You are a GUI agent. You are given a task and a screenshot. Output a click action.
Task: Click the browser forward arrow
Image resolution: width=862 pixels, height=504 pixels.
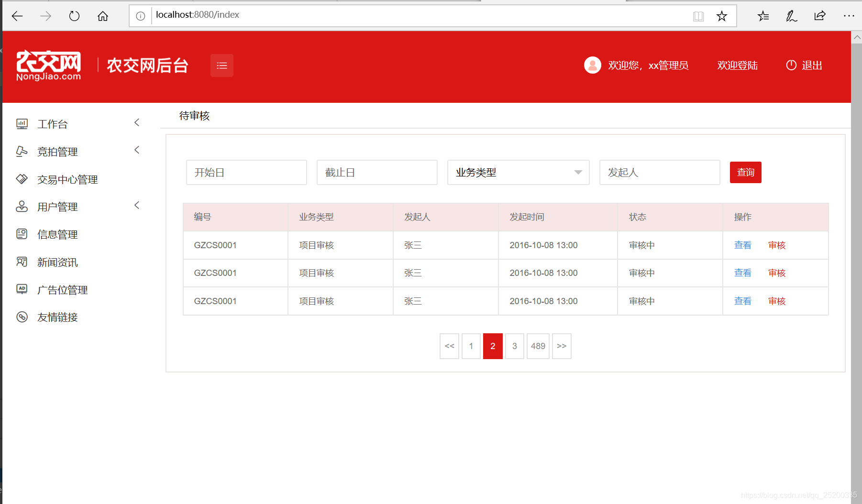(45, 16)
